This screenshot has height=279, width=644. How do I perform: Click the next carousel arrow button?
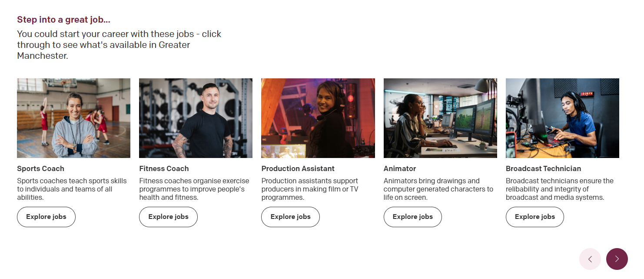(617, 259)
